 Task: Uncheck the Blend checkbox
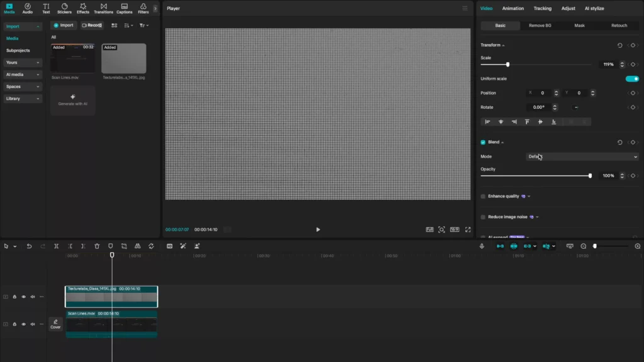(x=482, y=141)
